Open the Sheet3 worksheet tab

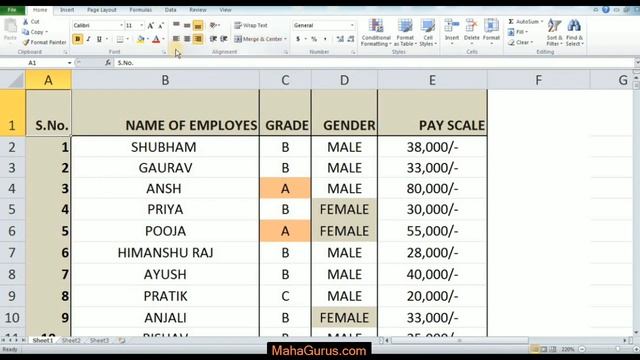[x=99, y=340]
